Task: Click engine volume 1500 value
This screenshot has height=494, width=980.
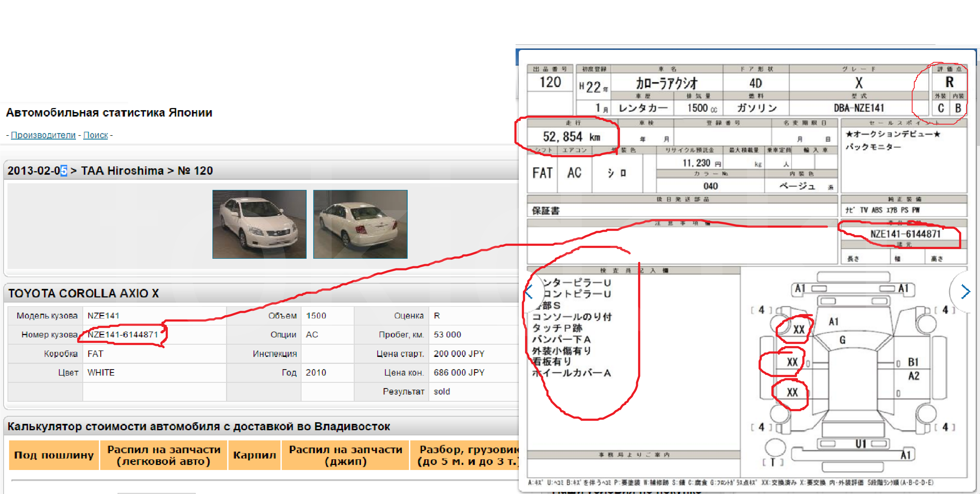Action: point(316,316)
